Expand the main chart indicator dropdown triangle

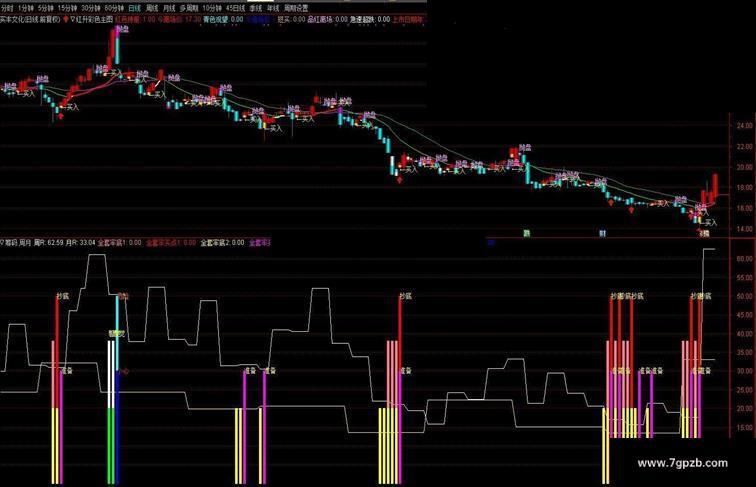pos(72,20)
